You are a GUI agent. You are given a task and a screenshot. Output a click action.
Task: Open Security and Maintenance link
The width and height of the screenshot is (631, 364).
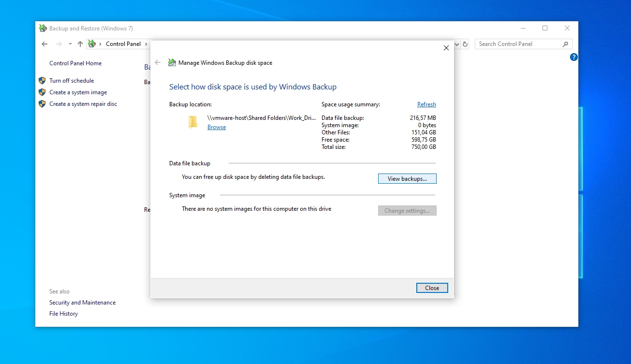point(82,303)
